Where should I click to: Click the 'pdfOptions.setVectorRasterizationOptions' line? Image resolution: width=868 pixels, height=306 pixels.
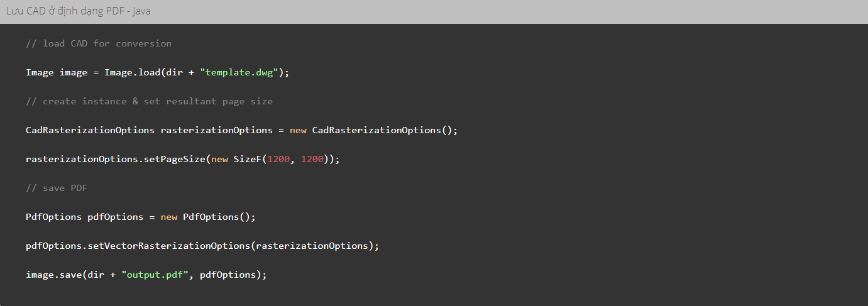(x=202, y=246)
